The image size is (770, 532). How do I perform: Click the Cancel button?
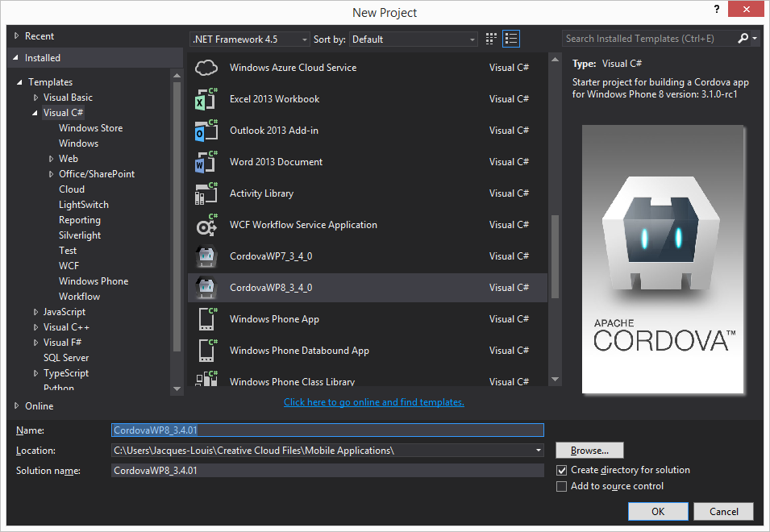coord(723,511)
